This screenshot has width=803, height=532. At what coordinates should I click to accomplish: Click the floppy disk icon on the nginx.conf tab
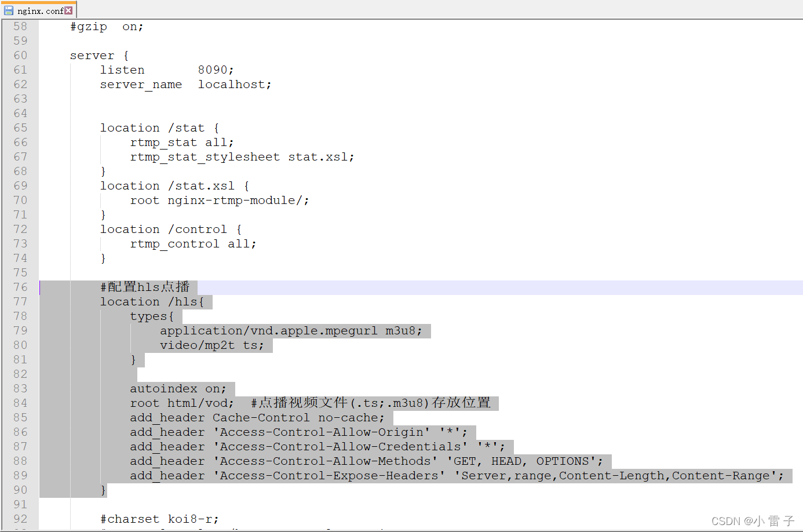[x=8, y=9]
